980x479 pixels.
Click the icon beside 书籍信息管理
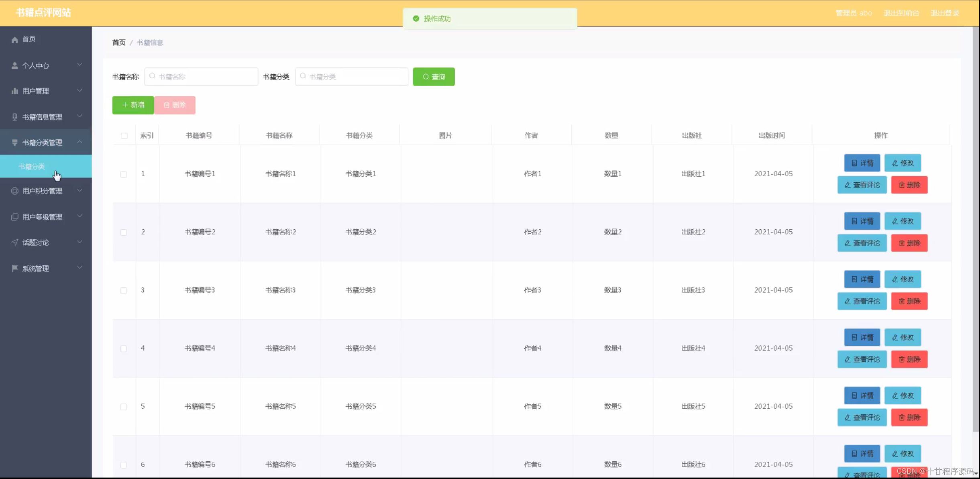[15, 117]
